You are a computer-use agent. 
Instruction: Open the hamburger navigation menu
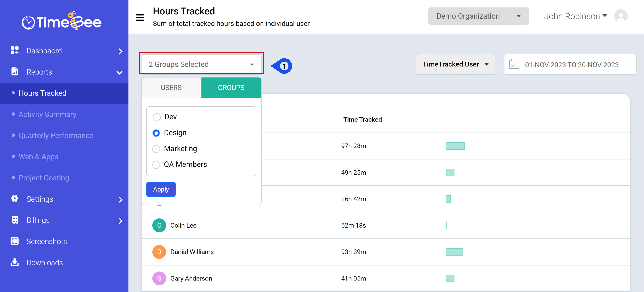[x=140, y=17]
